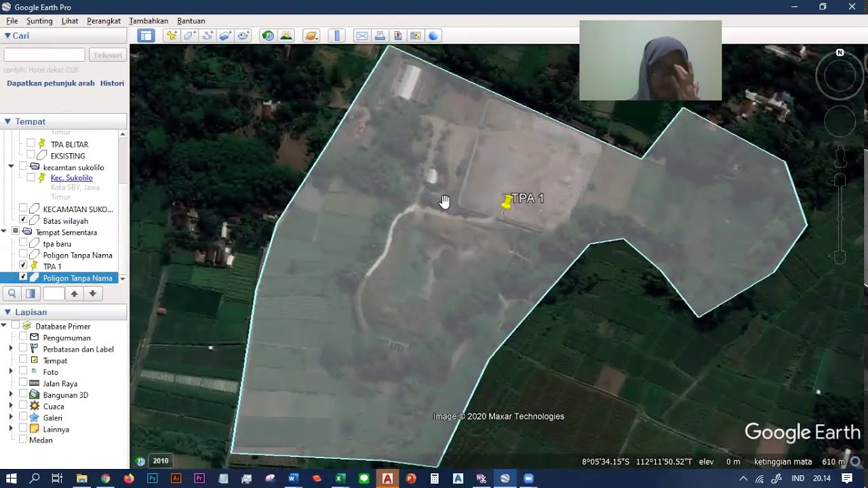868x488 pixels.
Task: Click the Tempat list scrollbar down arrow
Action: 123,279
